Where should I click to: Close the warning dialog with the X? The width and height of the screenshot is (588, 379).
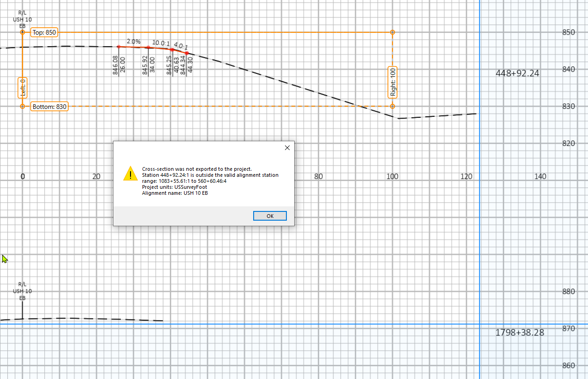pos(287,148)
